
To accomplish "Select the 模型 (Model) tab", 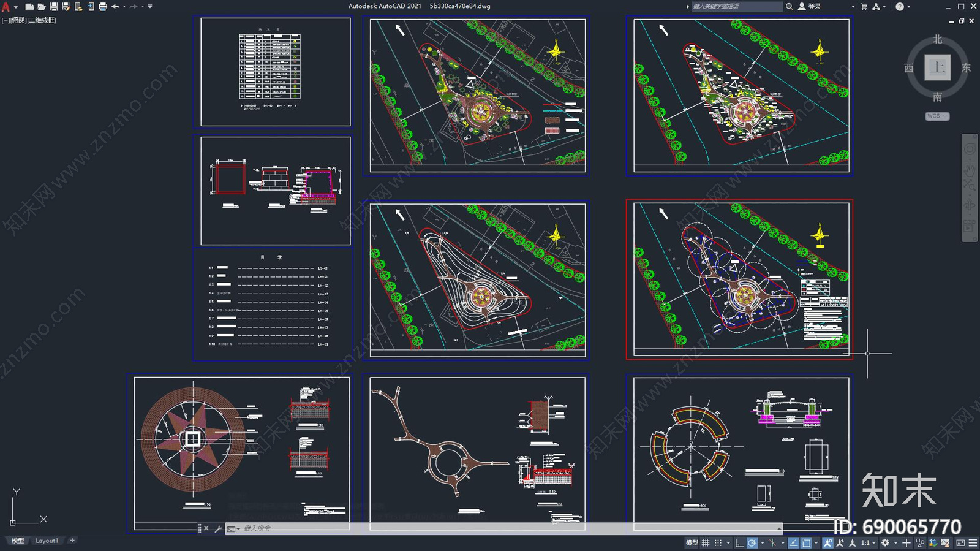I will pos(18,541).
